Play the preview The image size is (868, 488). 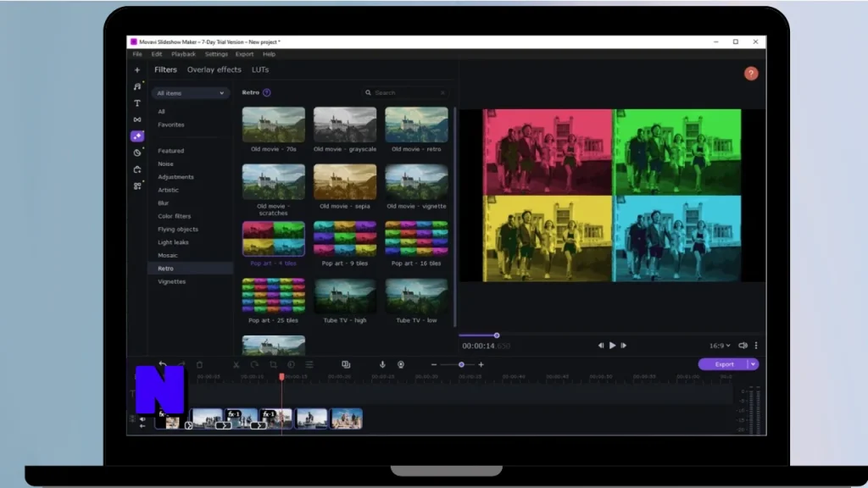pos(612,346)
